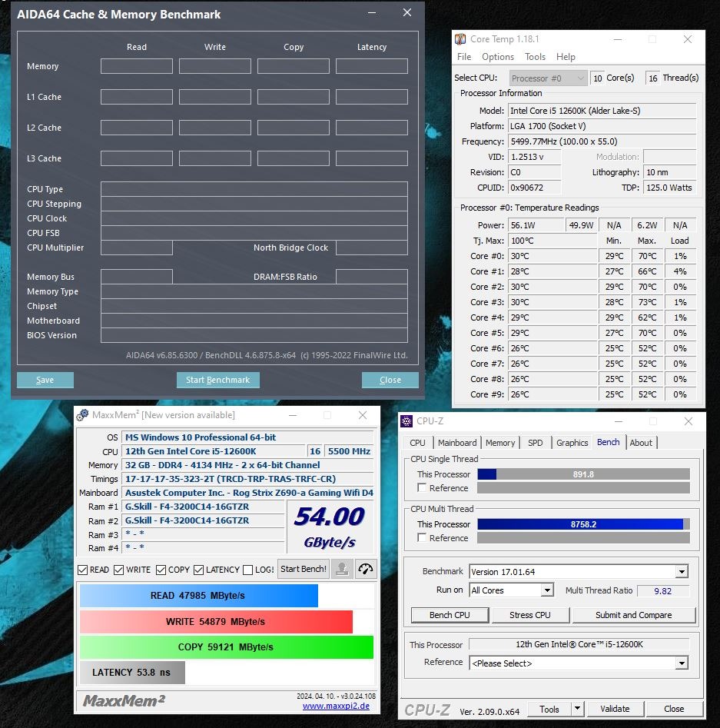
Task: Open the Help menu in Core Temp
Action: click(566, 57)
